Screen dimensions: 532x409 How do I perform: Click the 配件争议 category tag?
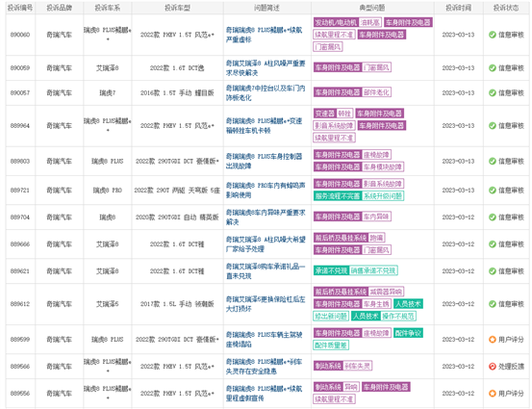(408, 333)
